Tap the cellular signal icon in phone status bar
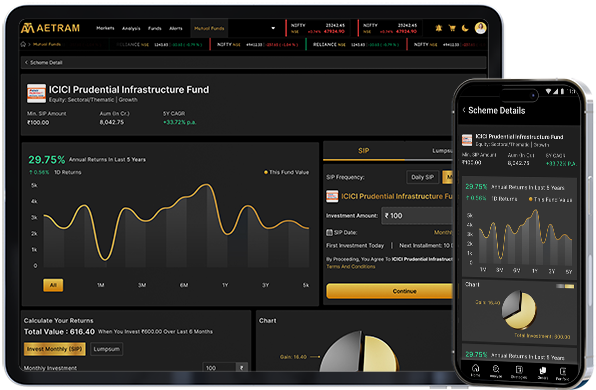Viewport: 596px width, 390px height. coord(555,91)
